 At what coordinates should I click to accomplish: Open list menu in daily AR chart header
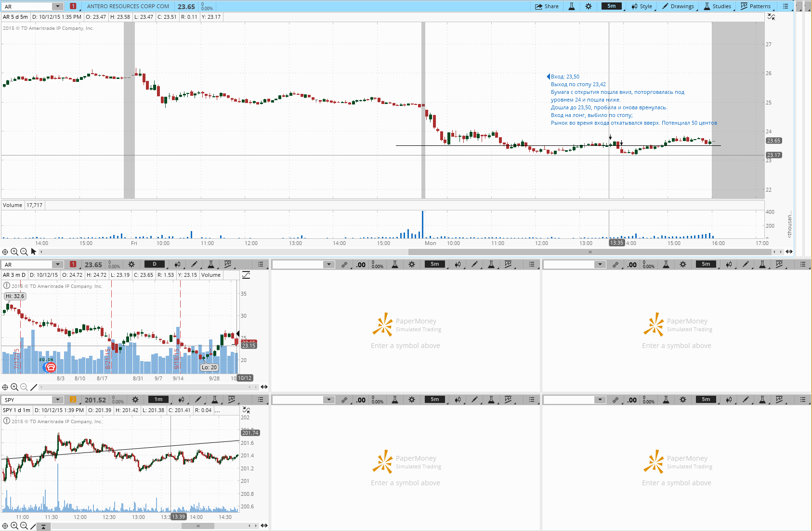tap(261, 264)
